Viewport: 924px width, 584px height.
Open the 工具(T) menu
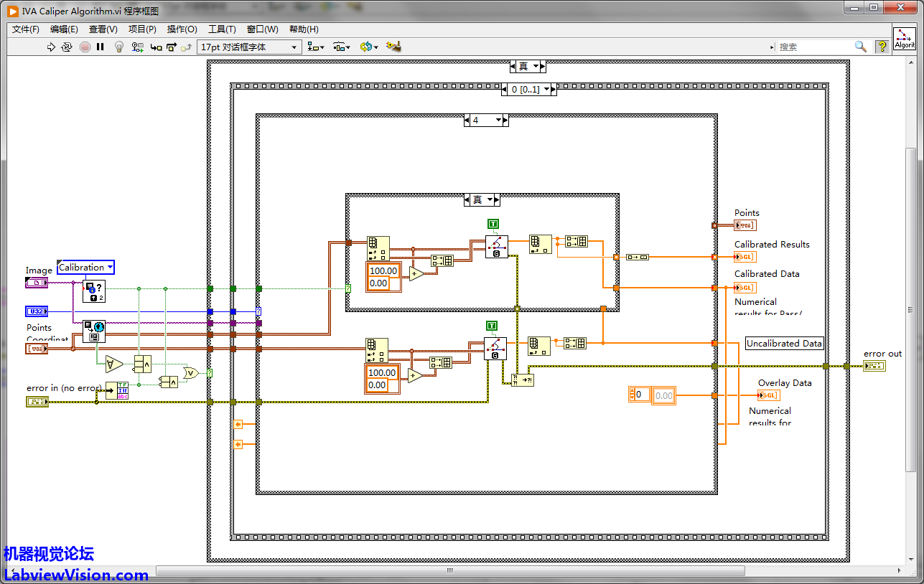[x=222, y=29]
